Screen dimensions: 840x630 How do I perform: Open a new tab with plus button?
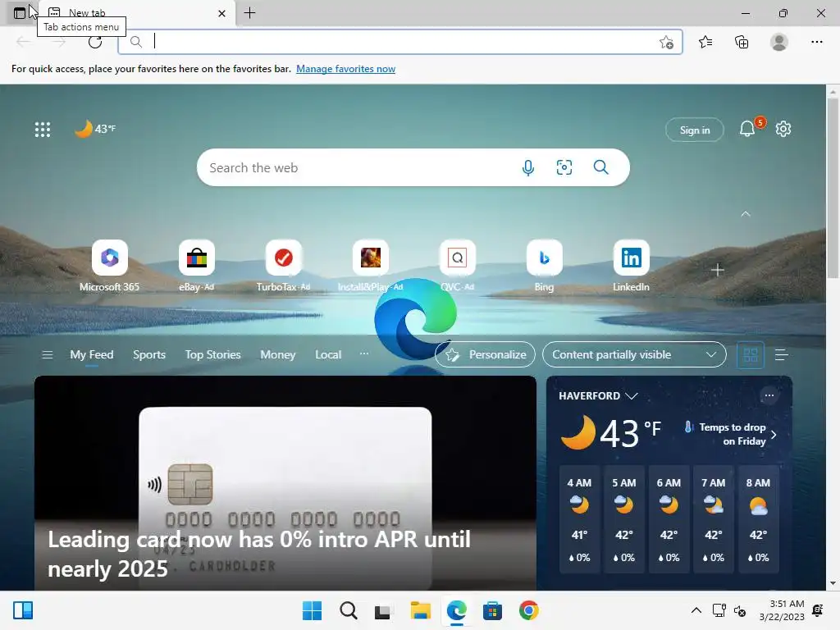(x=249, y=13)
